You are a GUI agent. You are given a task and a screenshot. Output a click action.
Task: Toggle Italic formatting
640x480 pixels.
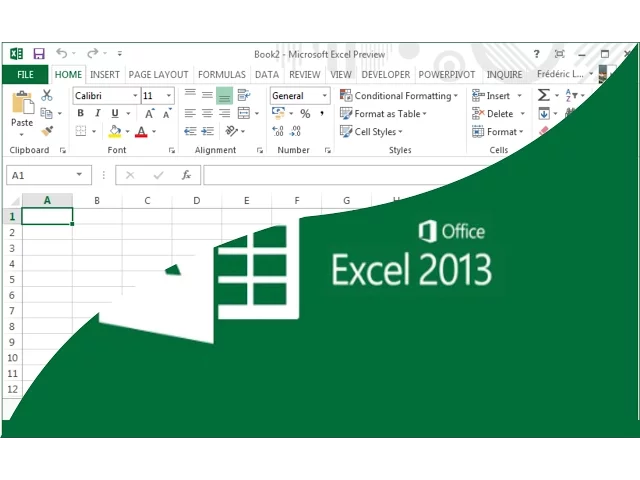tap(98, 113)
